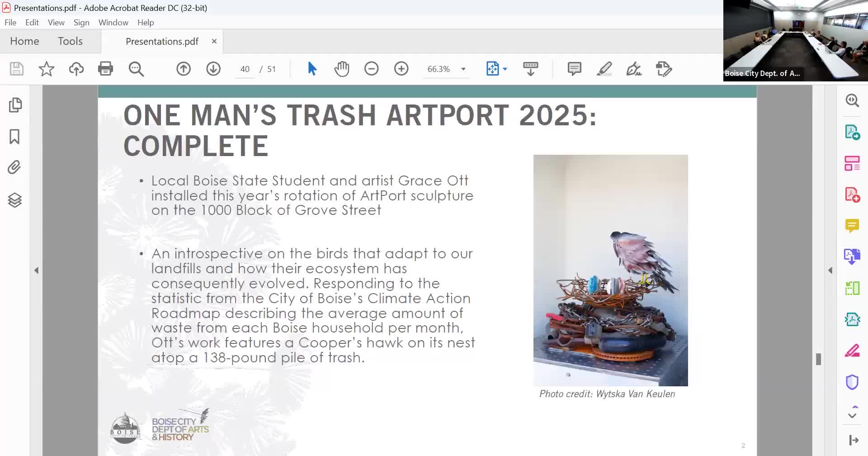Image resolution: width=868 pixels, height=456 pixels.
Task: Print the document
Action: [x=105, y=69]
